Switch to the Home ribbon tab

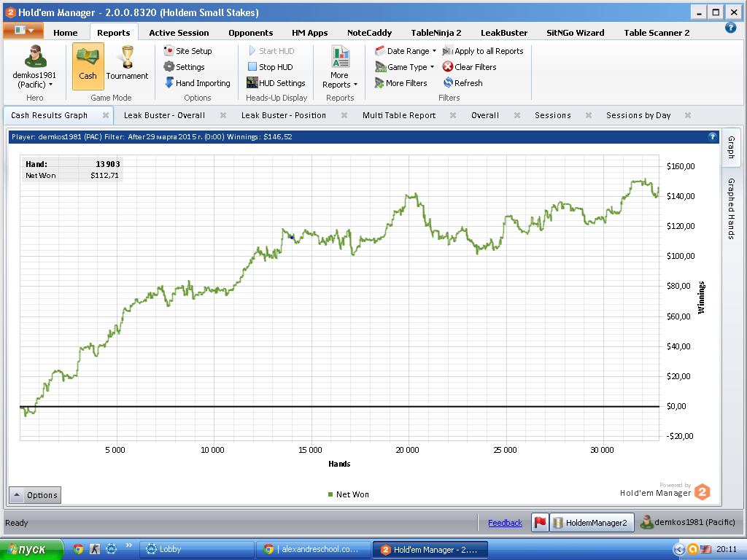pyautogui.click(x=65, y=33)
